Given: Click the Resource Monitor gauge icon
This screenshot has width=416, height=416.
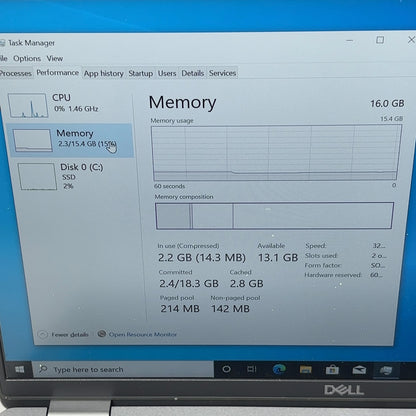Looking at the screenshot, I should pyautogui.click(x=102, y=334).
